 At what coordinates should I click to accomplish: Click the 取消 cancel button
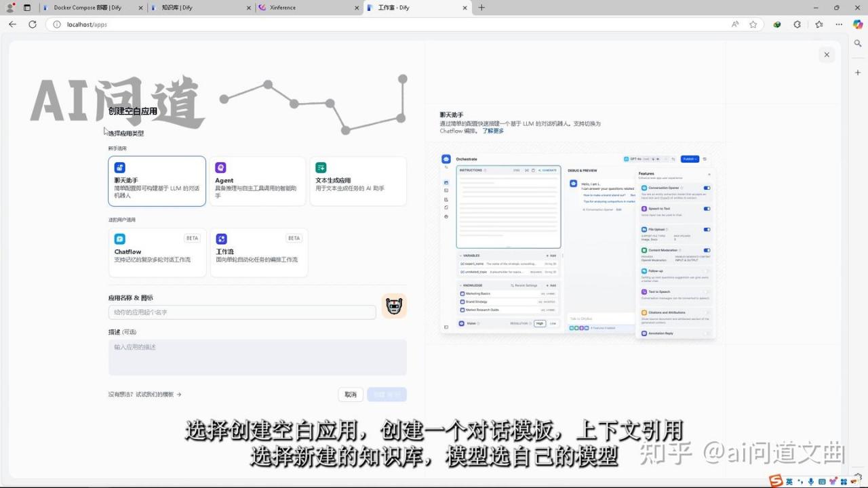pos(351,394)
